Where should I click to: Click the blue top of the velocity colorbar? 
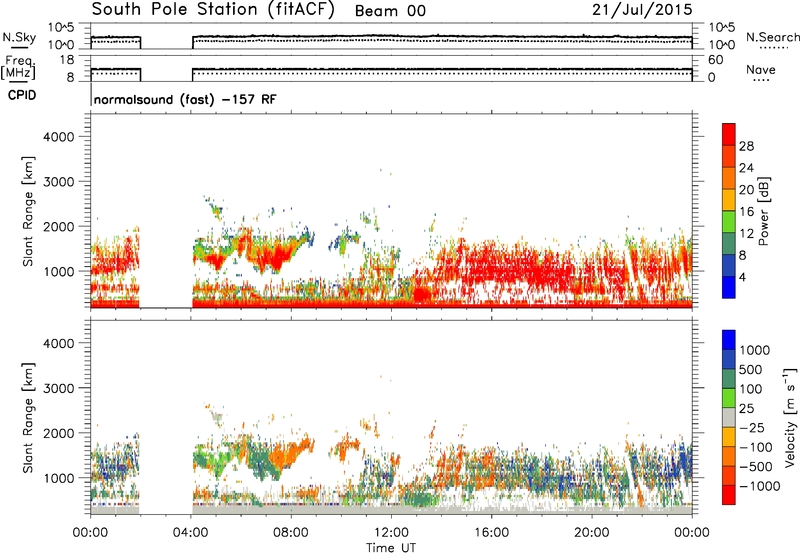[x=729, y=340]
